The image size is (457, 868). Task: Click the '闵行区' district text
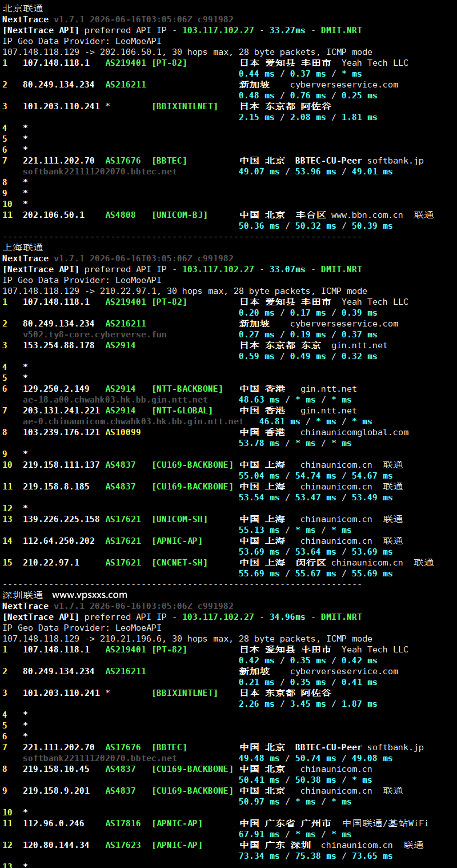tap(311, 563)
